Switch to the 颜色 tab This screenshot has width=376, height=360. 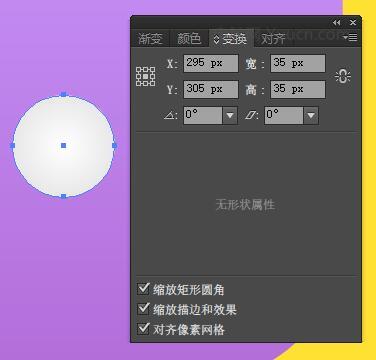point(189,39)
